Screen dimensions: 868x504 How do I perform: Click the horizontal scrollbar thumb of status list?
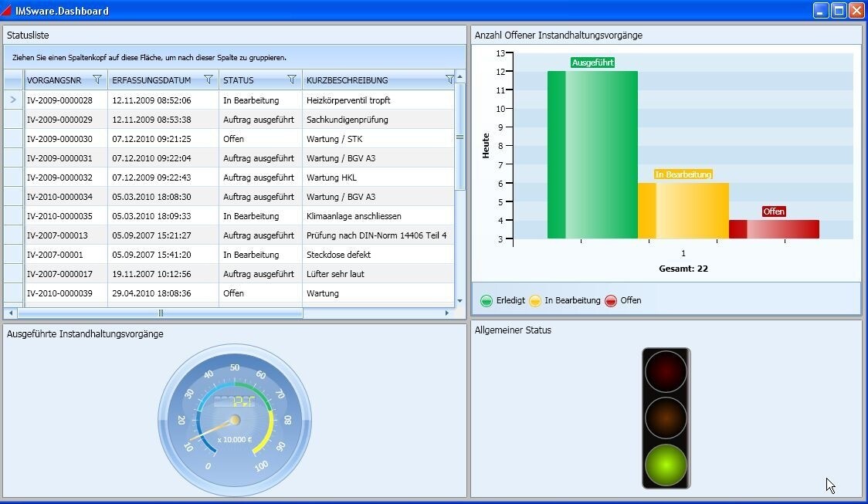point(161,313)
